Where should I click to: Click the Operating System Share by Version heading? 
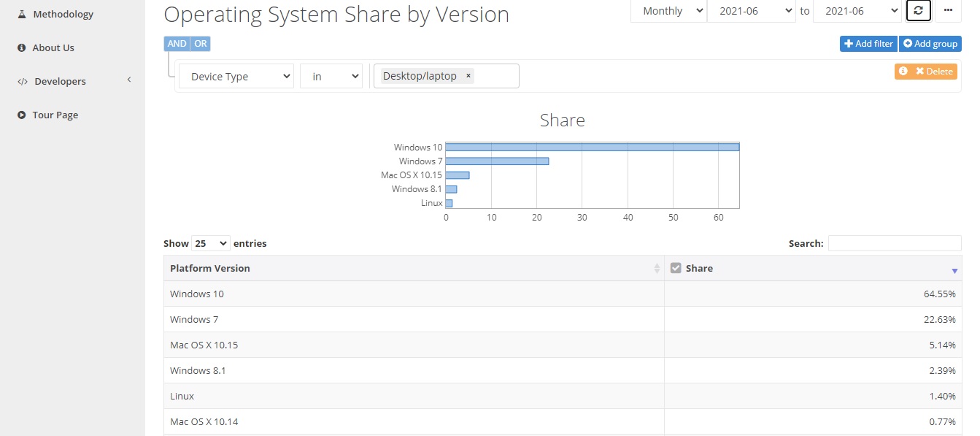click(x=336, y=15)
